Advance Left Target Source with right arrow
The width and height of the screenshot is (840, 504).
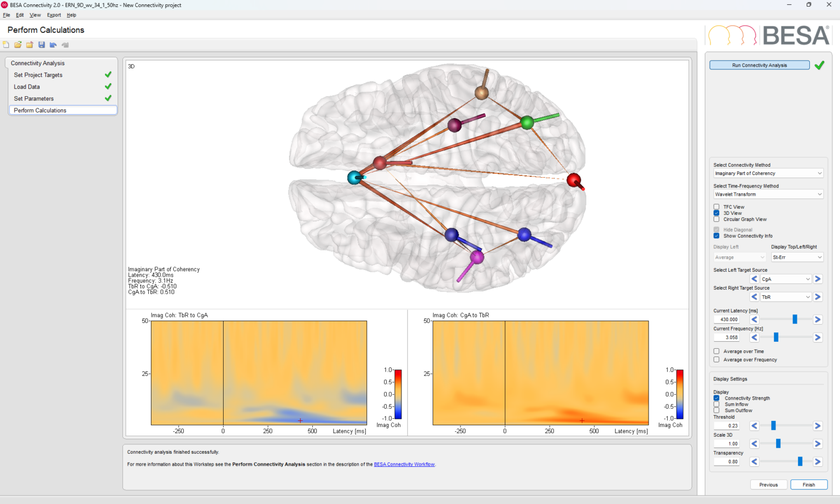(x=818, y=279)
